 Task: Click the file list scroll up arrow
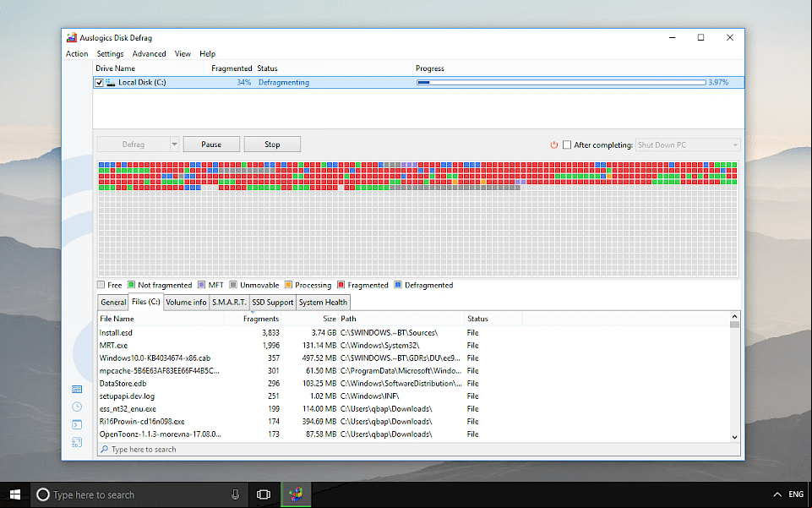click(734, 316)
